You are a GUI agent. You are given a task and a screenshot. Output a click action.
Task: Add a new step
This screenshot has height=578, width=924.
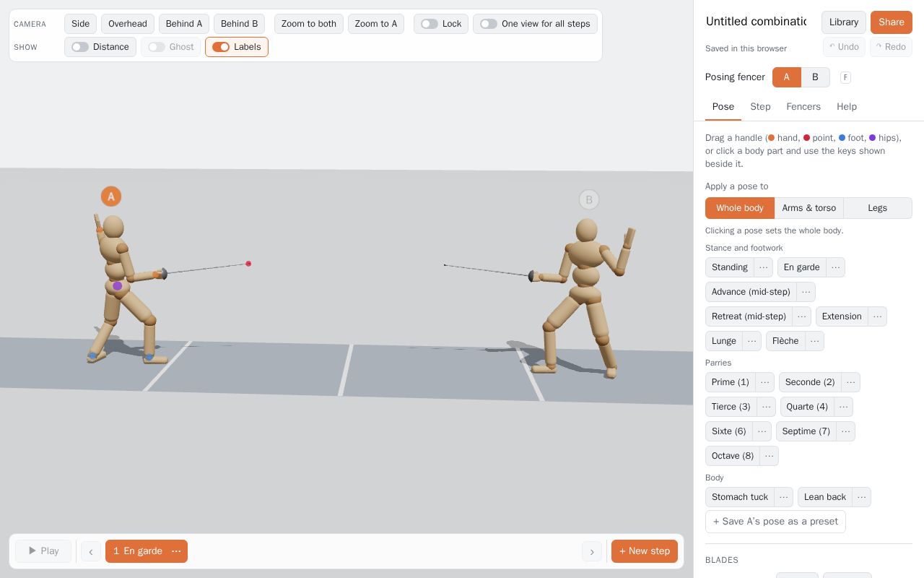point(645,551)
